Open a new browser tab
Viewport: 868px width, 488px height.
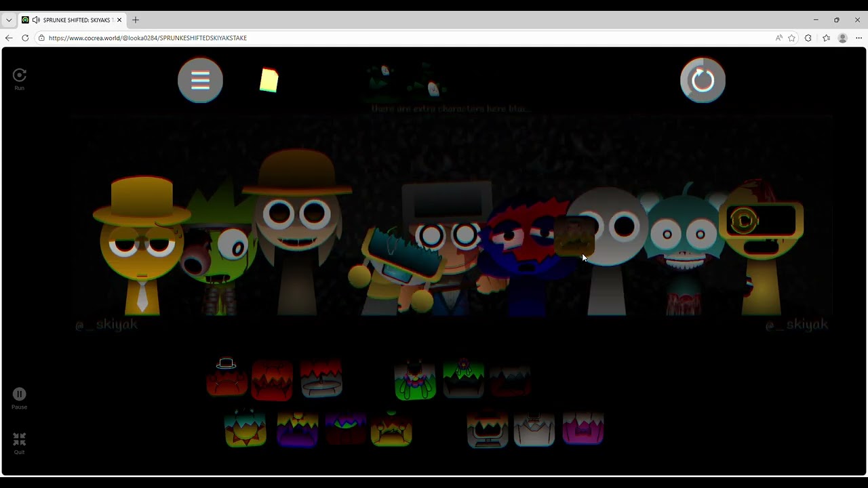(x=136, y=20)
